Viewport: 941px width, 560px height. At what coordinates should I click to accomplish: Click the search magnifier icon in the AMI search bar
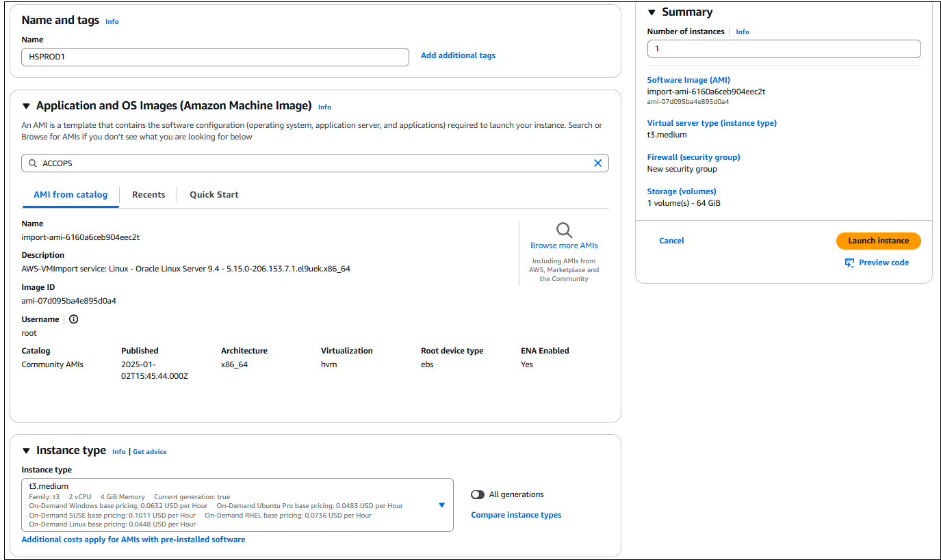pos(32,163)
